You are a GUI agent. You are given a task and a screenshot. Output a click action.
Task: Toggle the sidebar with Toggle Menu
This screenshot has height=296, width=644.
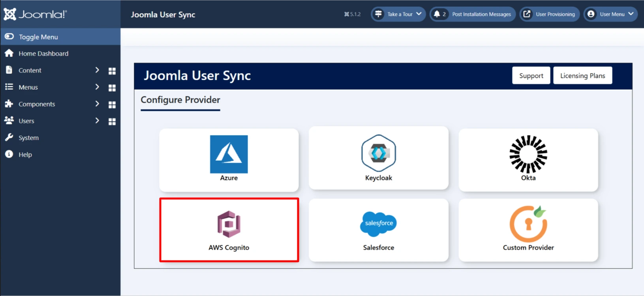60,37
